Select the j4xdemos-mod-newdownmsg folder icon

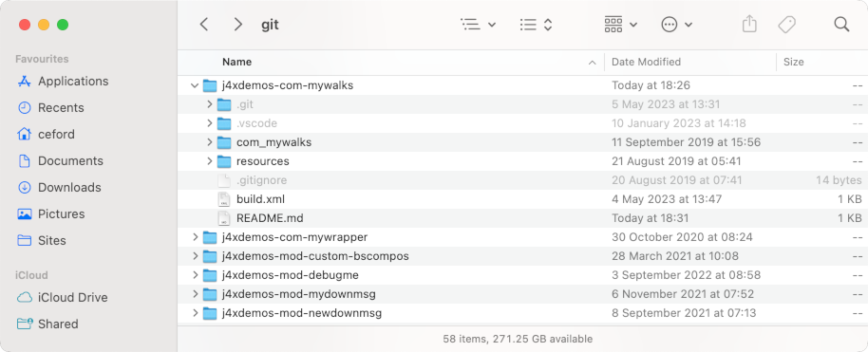pyautogui.click(x=209, y=313)
